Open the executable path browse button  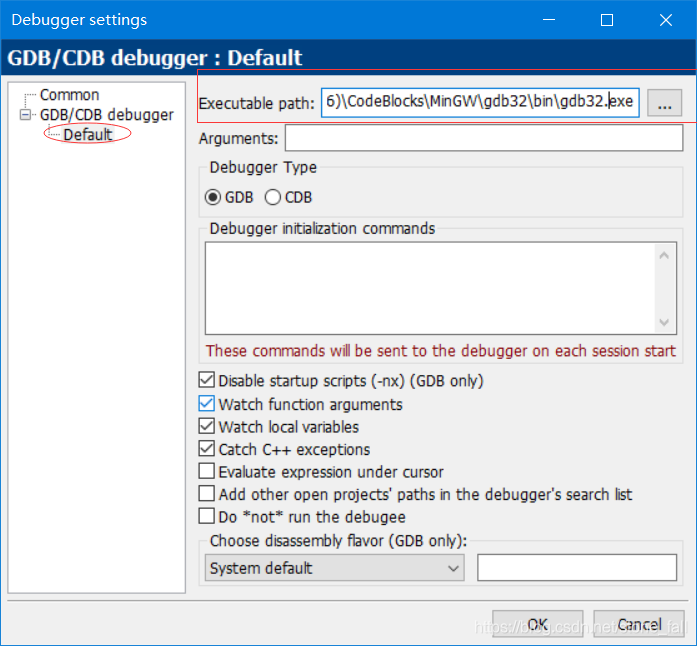click(x=664, y=103)
